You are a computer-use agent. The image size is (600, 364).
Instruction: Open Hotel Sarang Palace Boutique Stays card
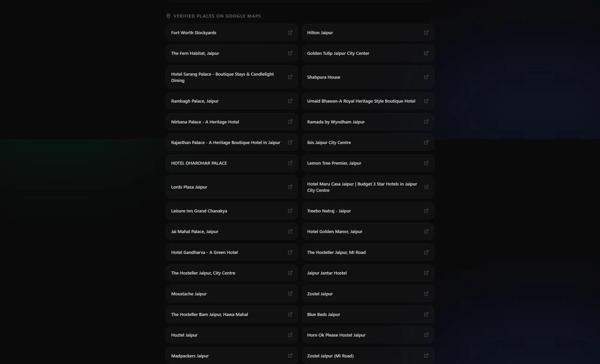tap(232, 77)
